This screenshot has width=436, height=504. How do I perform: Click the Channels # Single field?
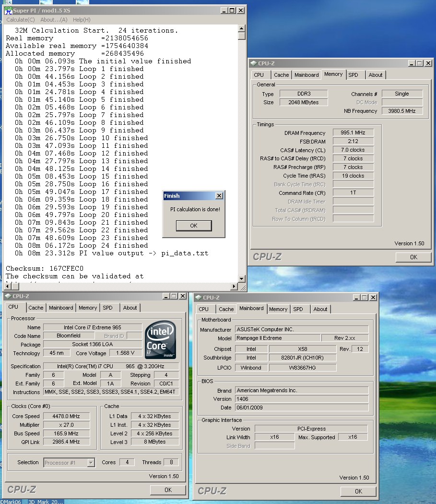pyautogui.click(x=402, y=94)
